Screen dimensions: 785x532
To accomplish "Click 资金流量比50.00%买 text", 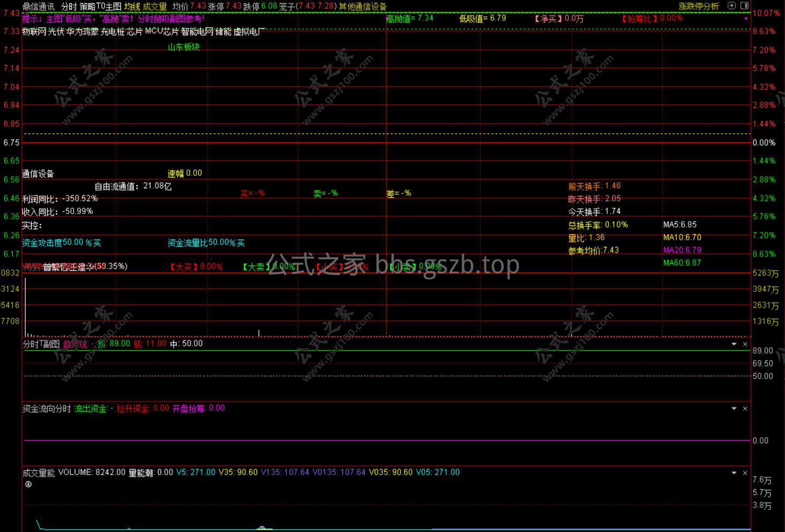I will (x=206, y=243).
